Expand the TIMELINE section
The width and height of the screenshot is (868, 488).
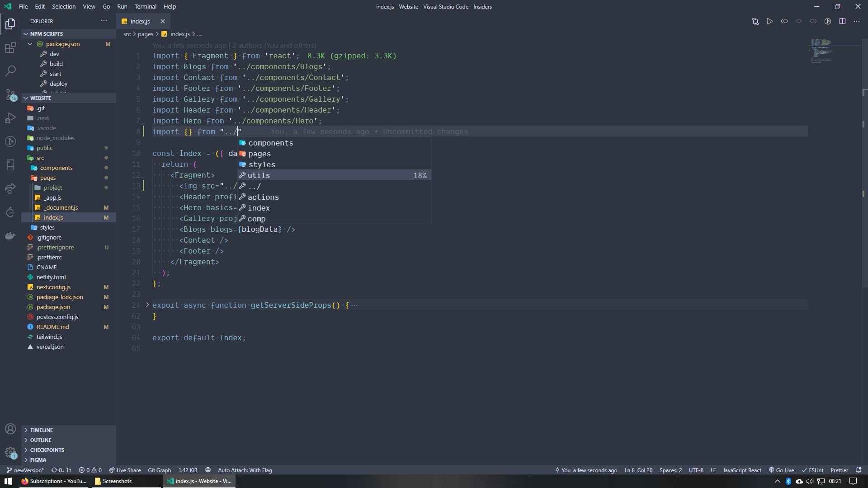[x=41, y=430]
